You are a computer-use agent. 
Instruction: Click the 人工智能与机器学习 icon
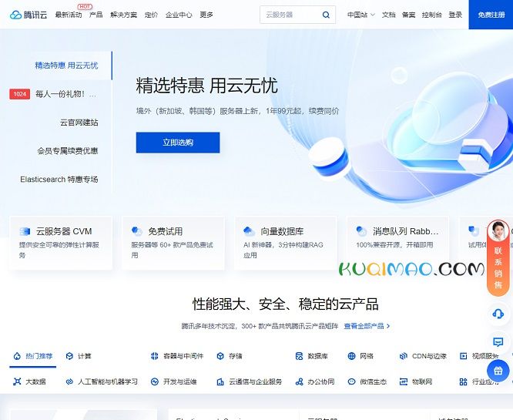[x=69, y=381]
